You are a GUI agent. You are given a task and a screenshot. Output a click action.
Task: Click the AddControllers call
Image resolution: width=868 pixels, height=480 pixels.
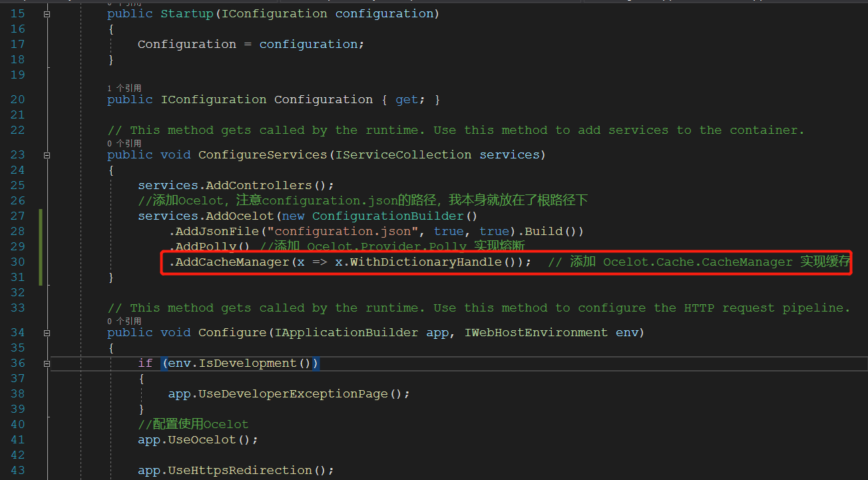(x=259, y=186)
